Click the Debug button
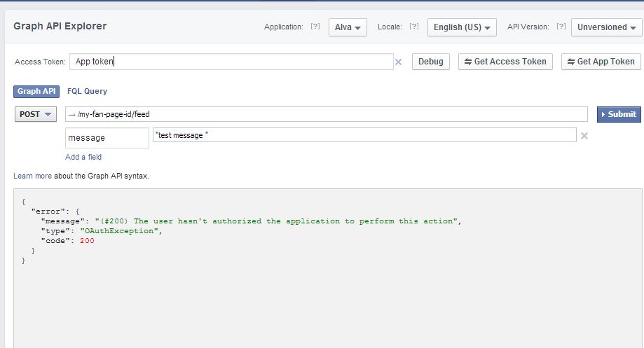 [x=430, y=62]
